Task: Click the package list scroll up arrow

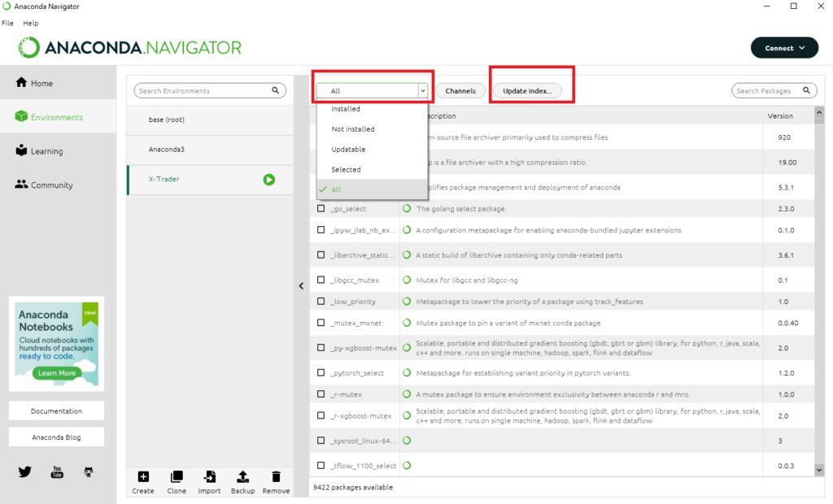Action: [x=819, y=112]
